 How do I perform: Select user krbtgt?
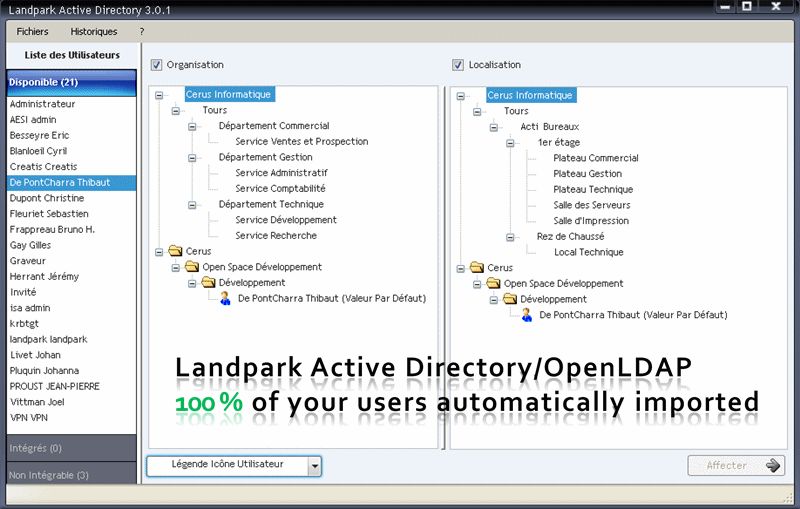pos(24,324)
